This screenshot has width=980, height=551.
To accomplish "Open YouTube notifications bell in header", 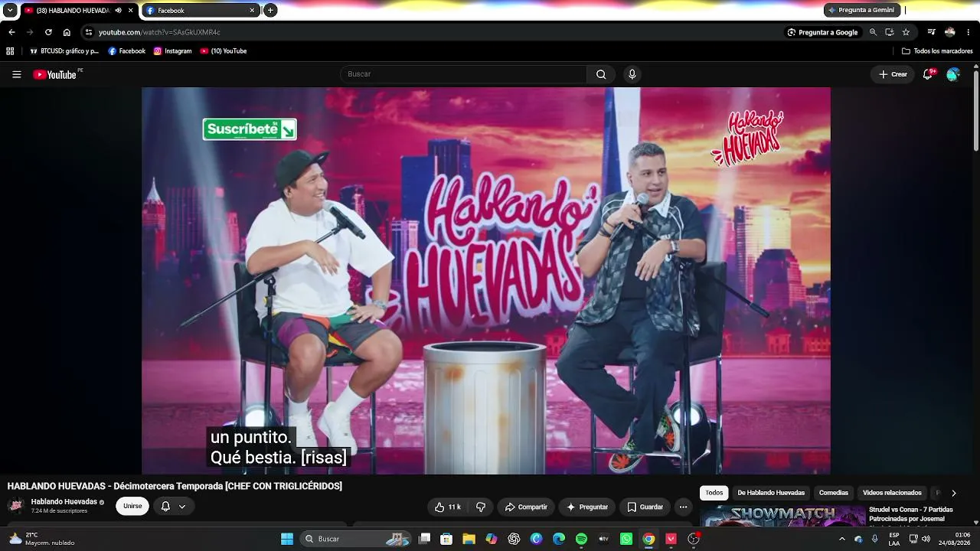I will [x=928, y=74].
